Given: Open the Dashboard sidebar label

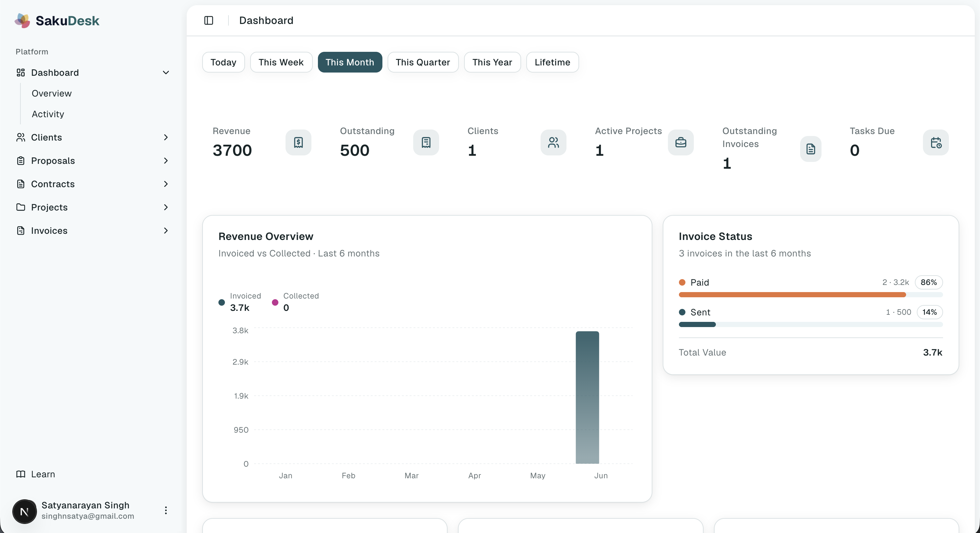Looking at the screenshot, I should pos(55,73).
